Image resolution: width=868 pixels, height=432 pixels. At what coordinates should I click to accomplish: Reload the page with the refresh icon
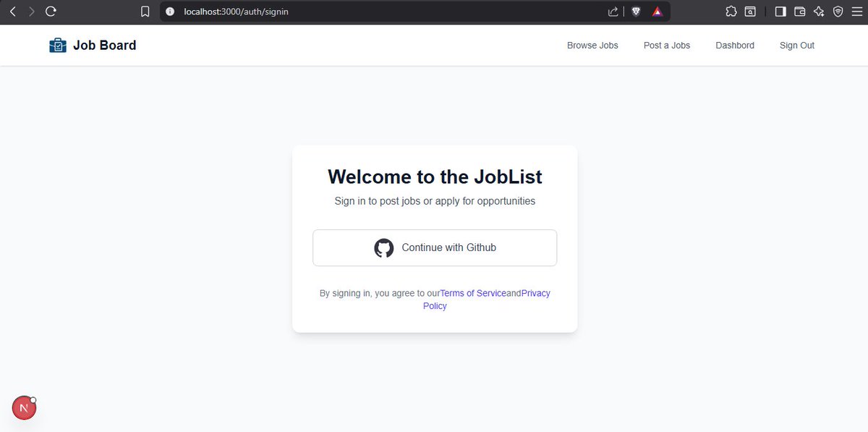click(x=51, y=12)
